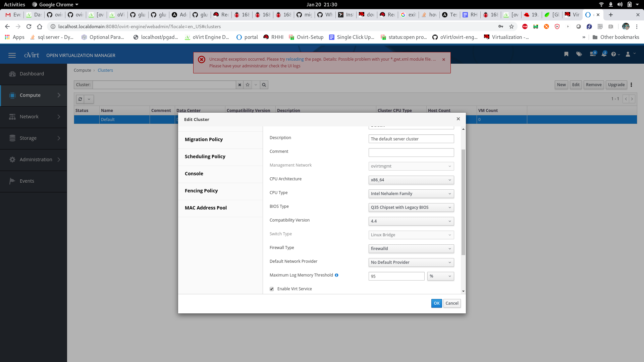644x362 pixels.
Task: Open the Firewall Type dropdown
Action: pos(411,249)
